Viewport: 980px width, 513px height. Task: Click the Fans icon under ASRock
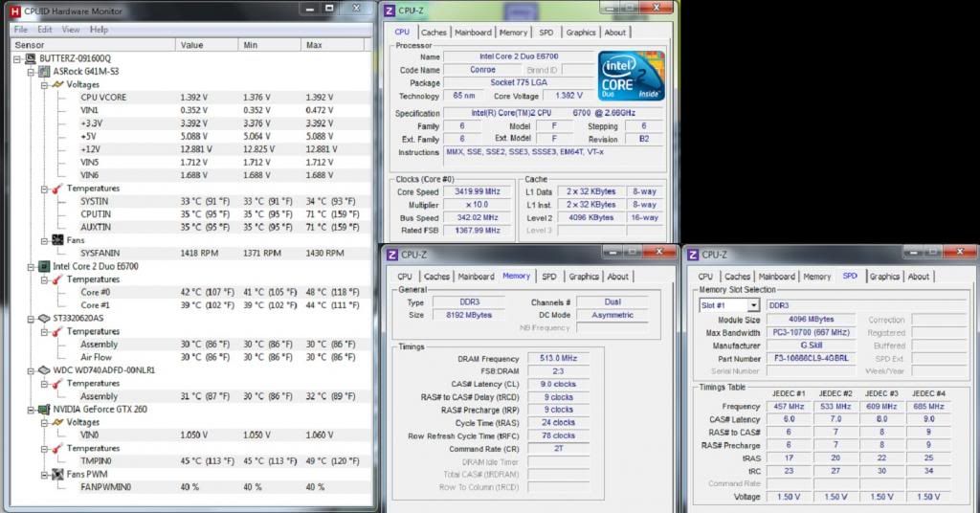pyautogui.click(x=57, y=240)
